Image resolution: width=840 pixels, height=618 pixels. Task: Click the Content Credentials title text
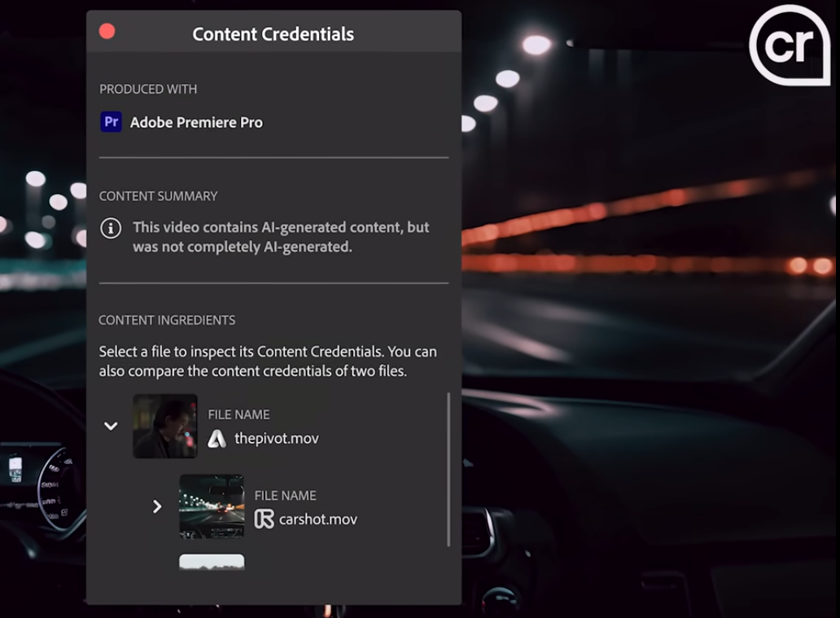point(273,34)
